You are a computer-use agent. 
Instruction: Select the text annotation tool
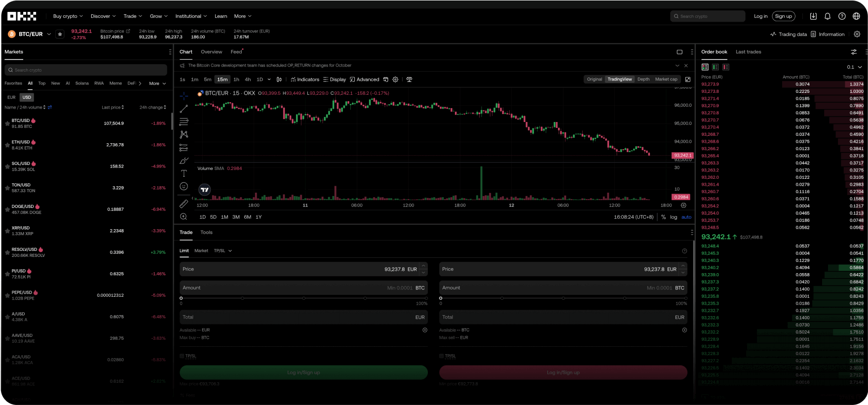click(x=184, y=173)
